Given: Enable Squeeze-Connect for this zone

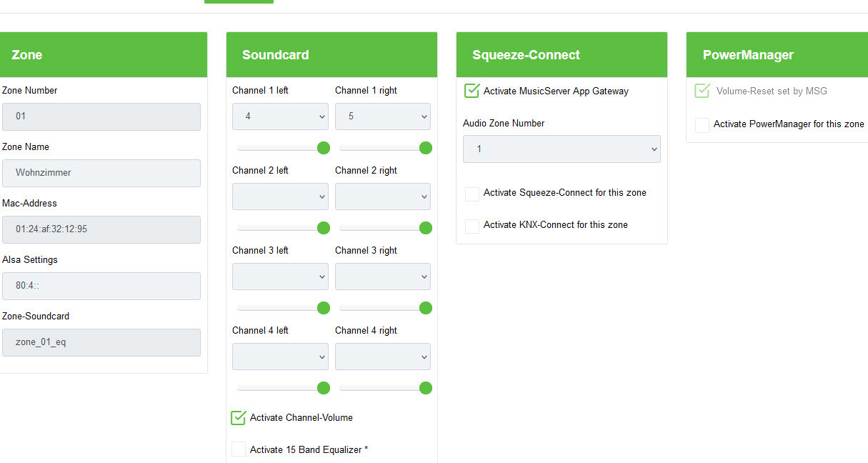Looking at the screenshot, I should pyautogui.click(x=472, y=194).
